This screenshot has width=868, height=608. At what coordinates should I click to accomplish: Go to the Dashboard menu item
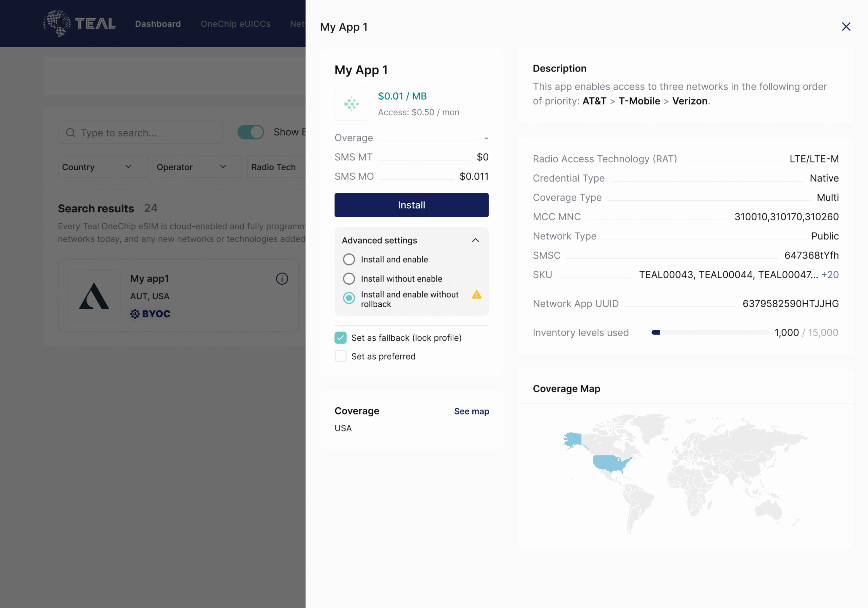[158, 24]
